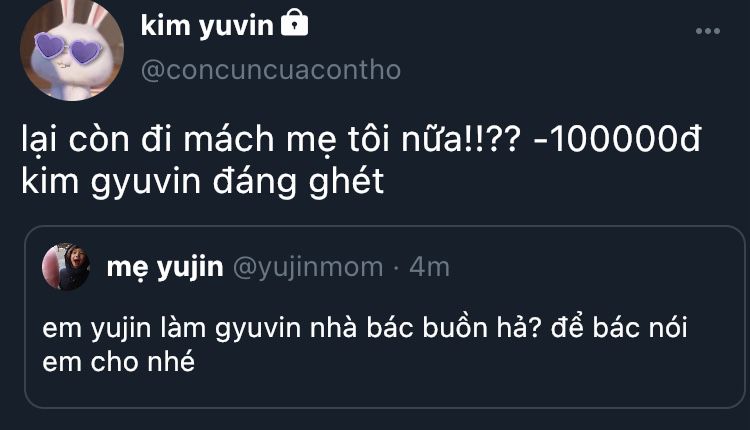Click the bunny profile avatar
This screenshot has height=430, width=750.
tap(72, 48)
